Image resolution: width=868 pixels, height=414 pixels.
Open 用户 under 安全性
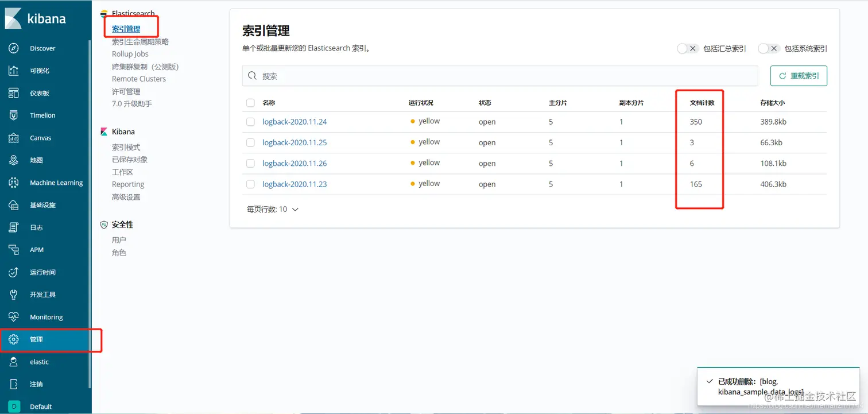click(x=119, y=240)
